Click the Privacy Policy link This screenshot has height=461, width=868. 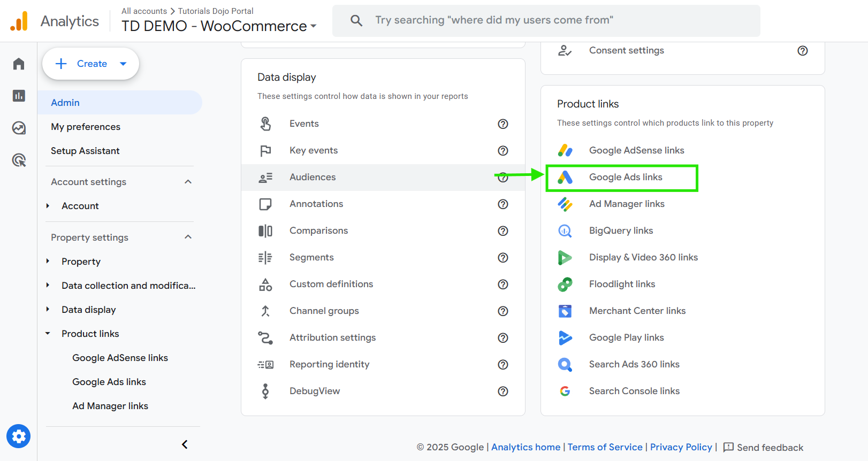[x=681, y=447]
